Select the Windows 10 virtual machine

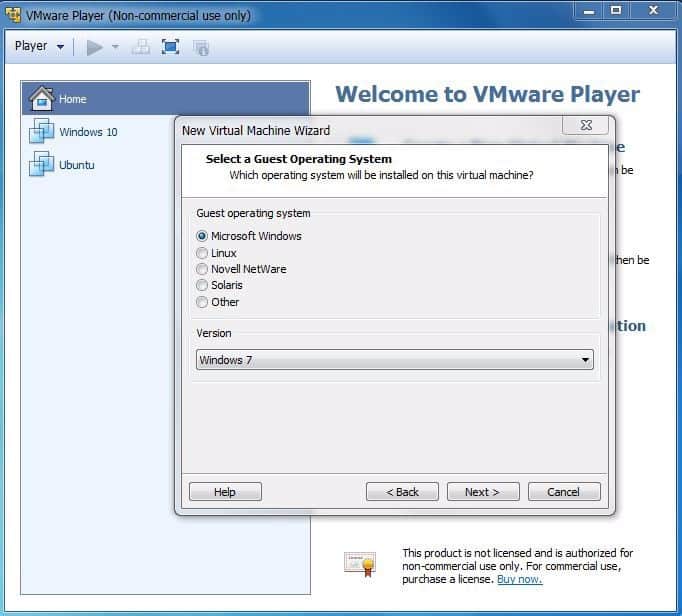[88, 132]
